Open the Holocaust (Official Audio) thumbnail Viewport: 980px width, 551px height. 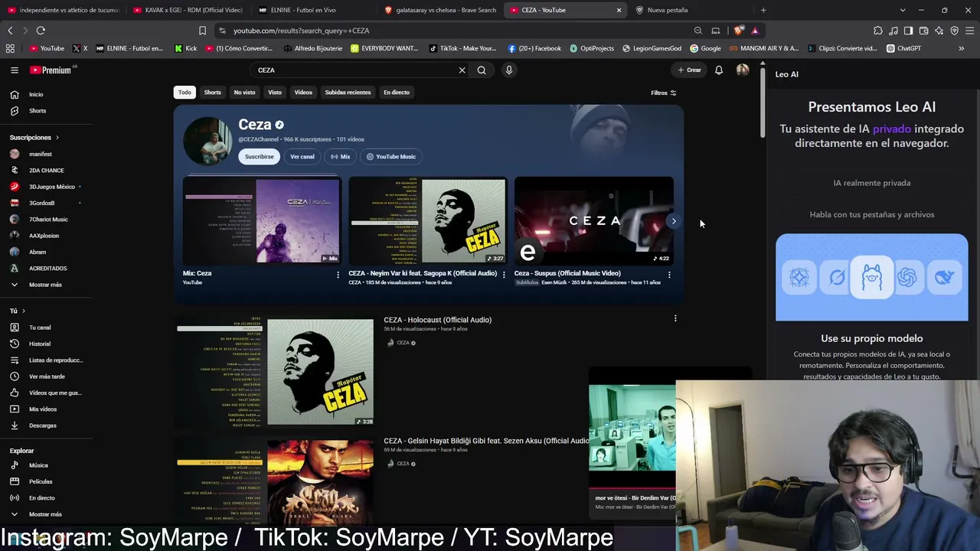pyautogui.click(x=276, y=372)
